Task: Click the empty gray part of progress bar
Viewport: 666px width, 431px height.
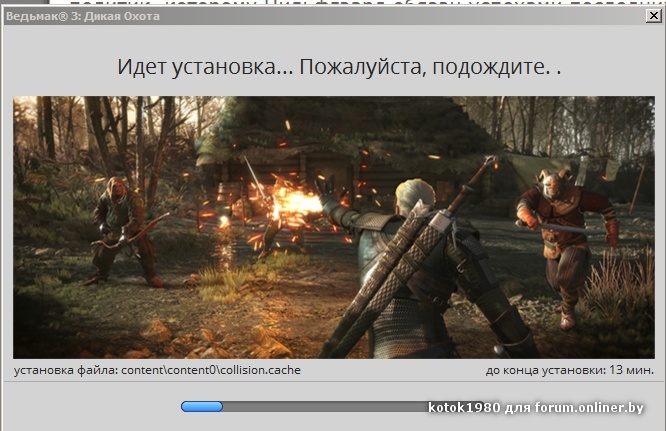Action: (x=320, y=407)
